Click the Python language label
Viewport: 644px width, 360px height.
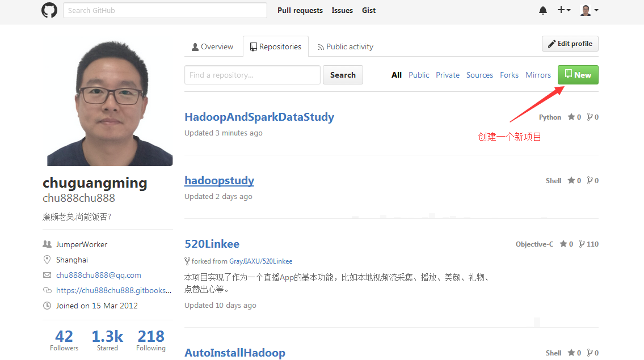point(550,117)
